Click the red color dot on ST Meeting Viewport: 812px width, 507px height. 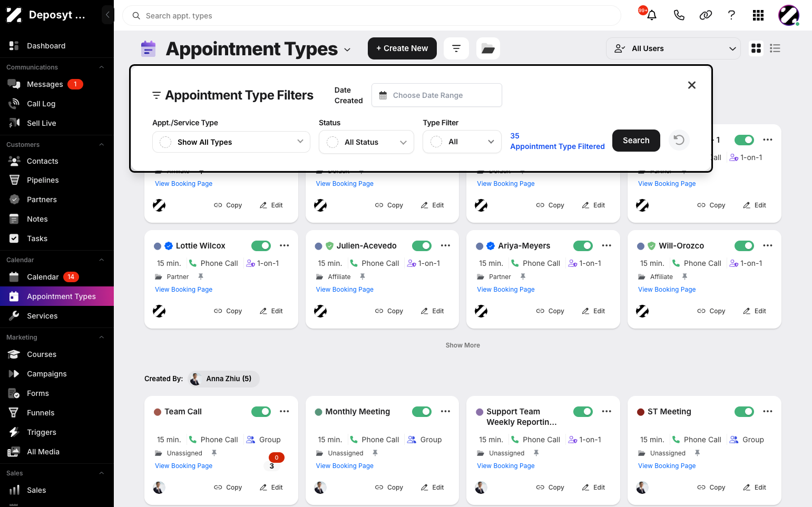click(641, 412)
